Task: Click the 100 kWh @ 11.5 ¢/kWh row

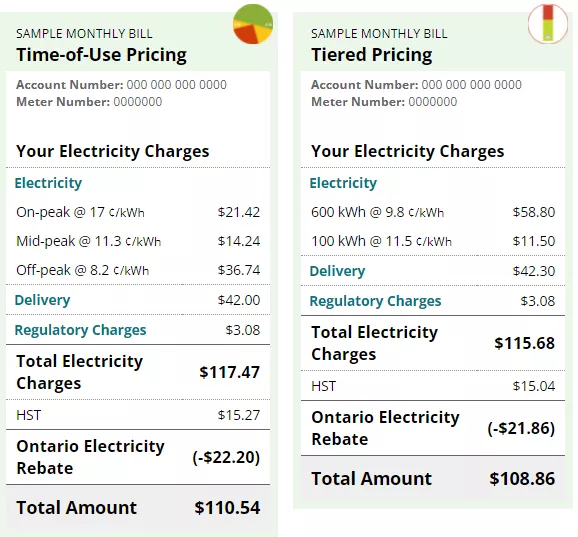Action: pos(433,241)
